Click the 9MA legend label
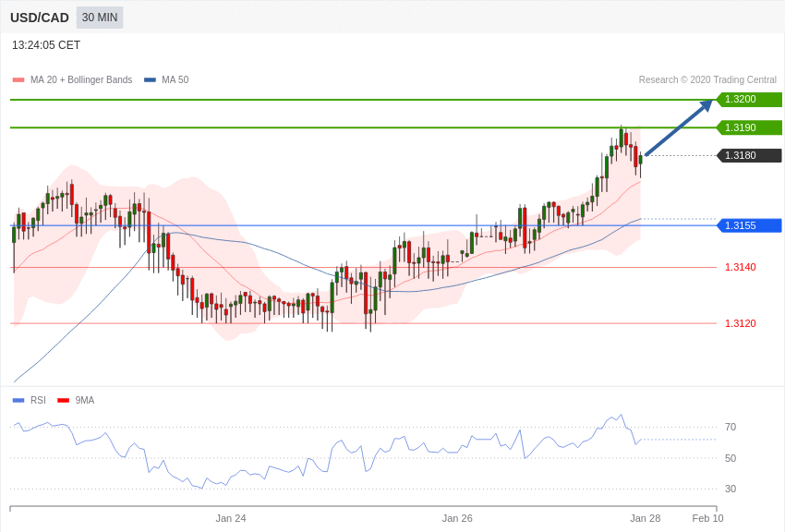 point(85,400)
